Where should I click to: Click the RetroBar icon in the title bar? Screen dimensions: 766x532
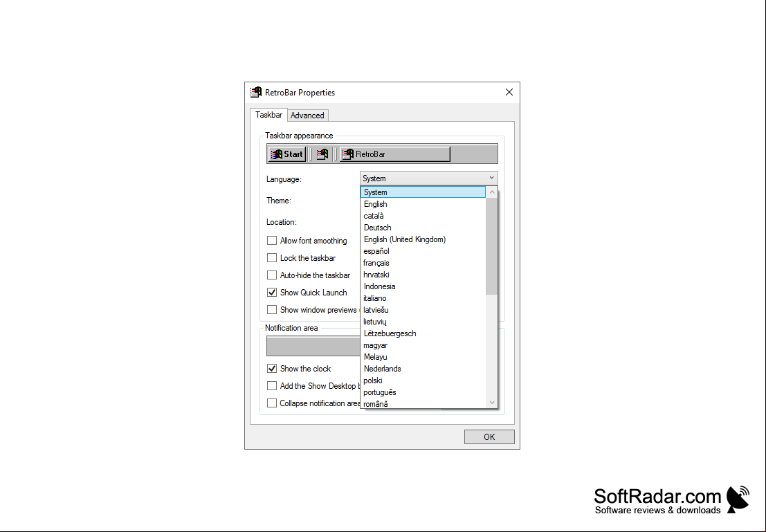pyautogui.click(x=256, y=92)
